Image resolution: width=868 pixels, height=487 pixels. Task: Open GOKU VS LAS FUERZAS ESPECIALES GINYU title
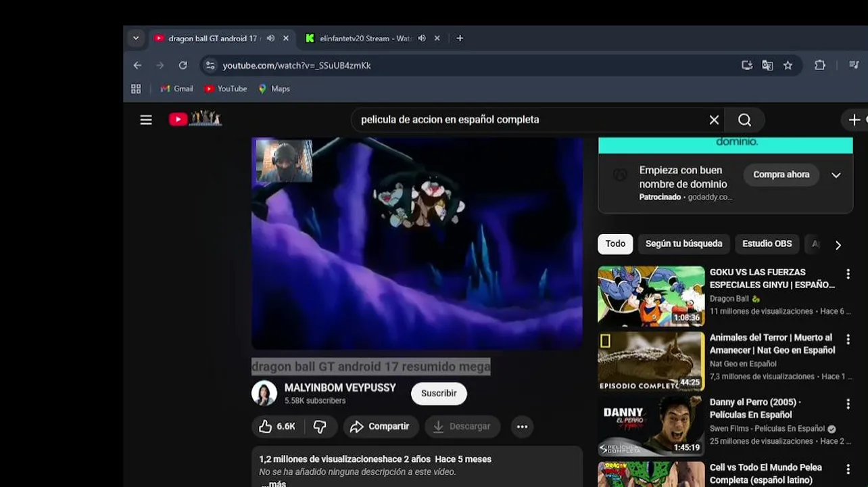772,279
